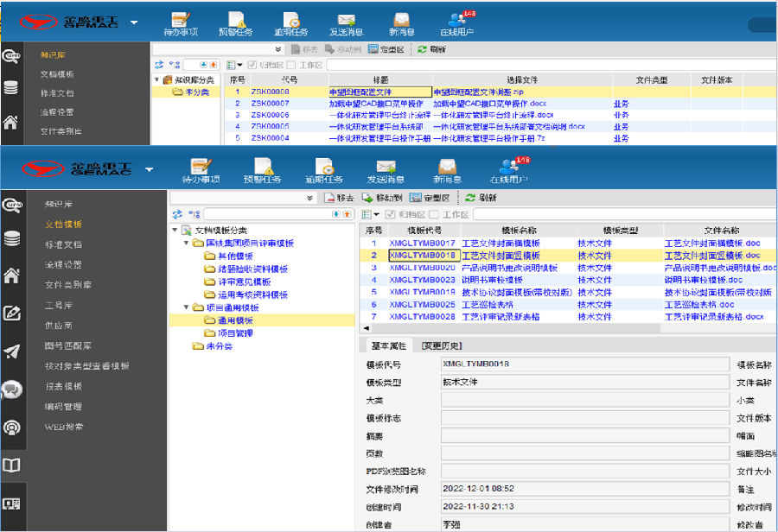Image resolution: width=778 pixels, height=532 pixels.
Task: Collapse the 项目通用模板 tree node
Action: pyautogui.click(x=186, y=307)
